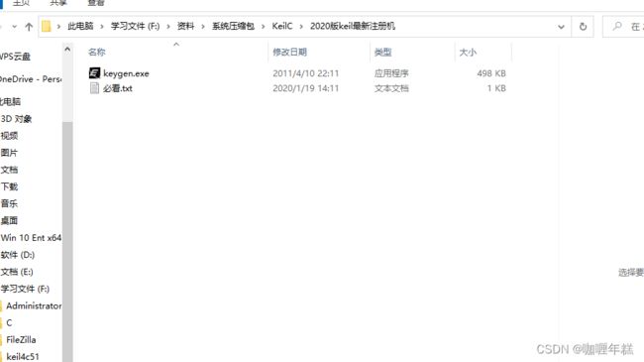644x362 pixels.
Task: Expand chevron after KeilC breadcrumb
Action: (301, 27)
